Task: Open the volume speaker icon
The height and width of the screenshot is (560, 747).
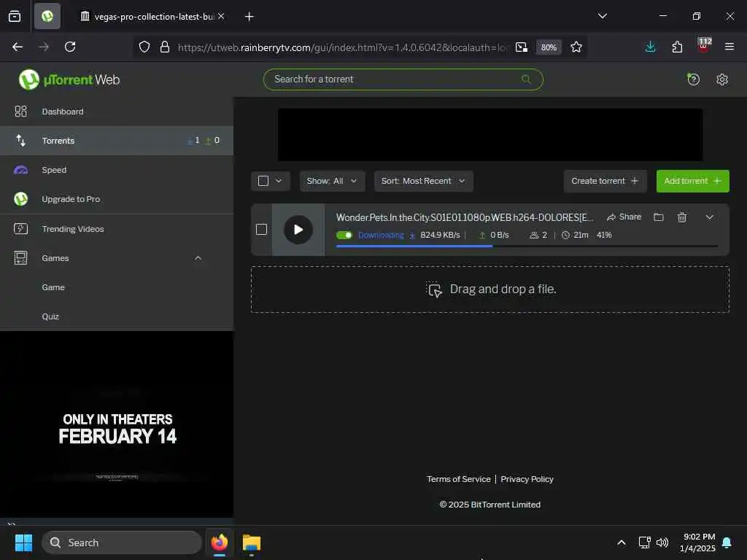Action: tap(662, 542)
